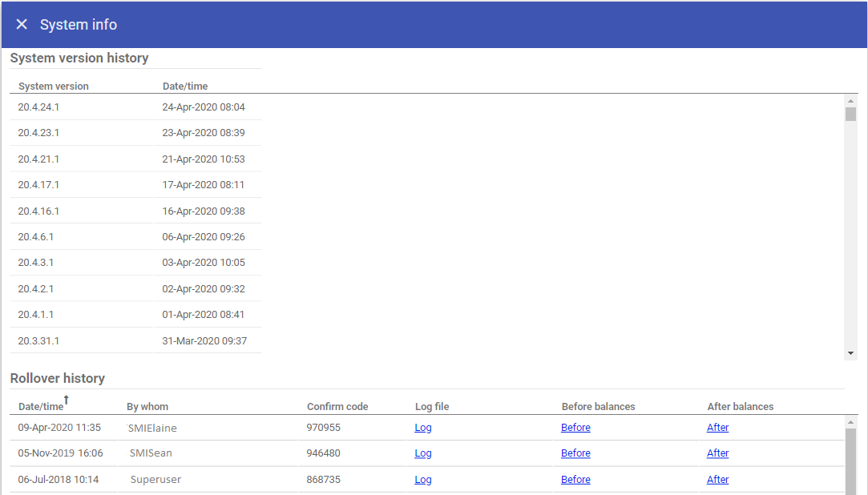View Before balances for Superuser rollover

(x=575, y=480)
